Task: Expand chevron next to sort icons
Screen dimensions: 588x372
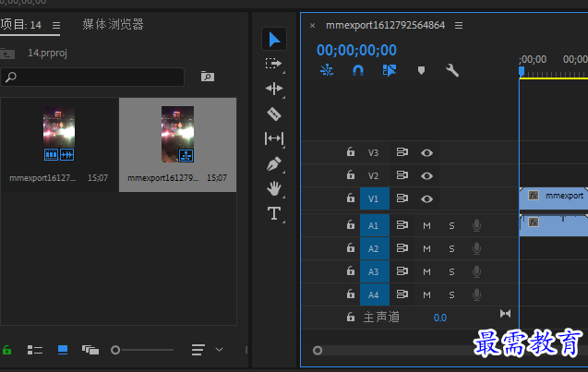Action: tap(219, 350)
